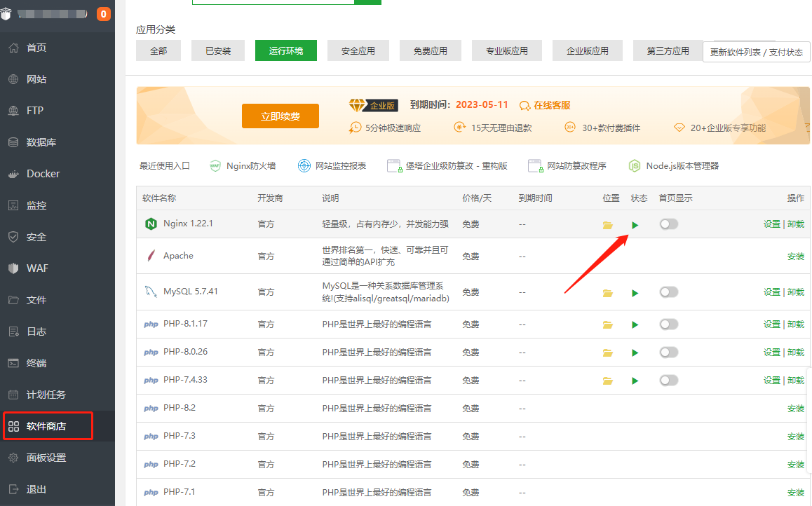This screenshot has width=812, height=506.
Task: Click PHP-7.4.33 green status arrow
Action: 635,381
